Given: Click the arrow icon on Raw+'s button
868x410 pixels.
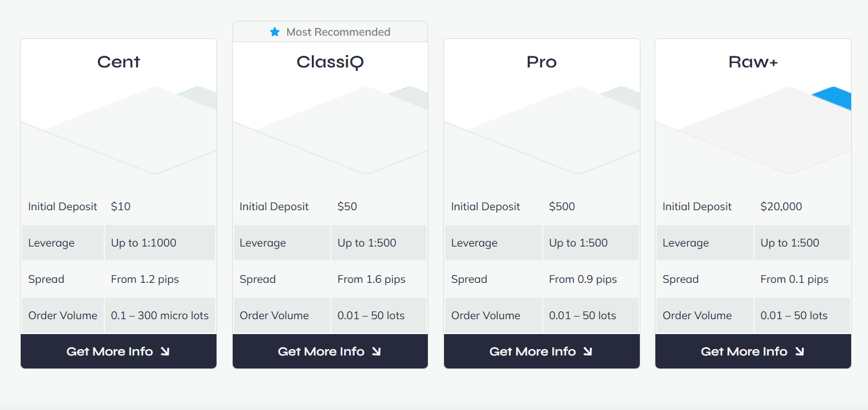Looking at the screenshot, I should tap(799, 352).
